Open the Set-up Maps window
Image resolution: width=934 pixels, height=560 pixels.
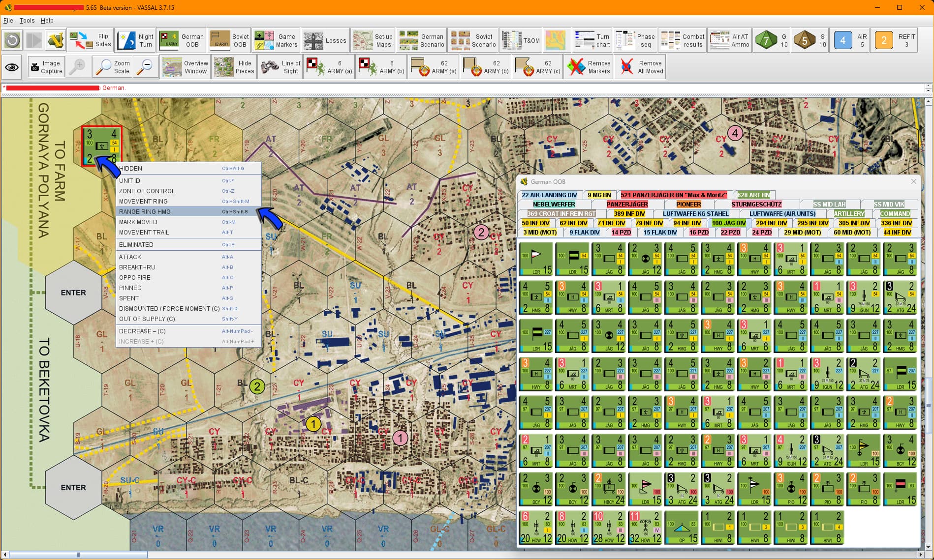coord(374,40)
